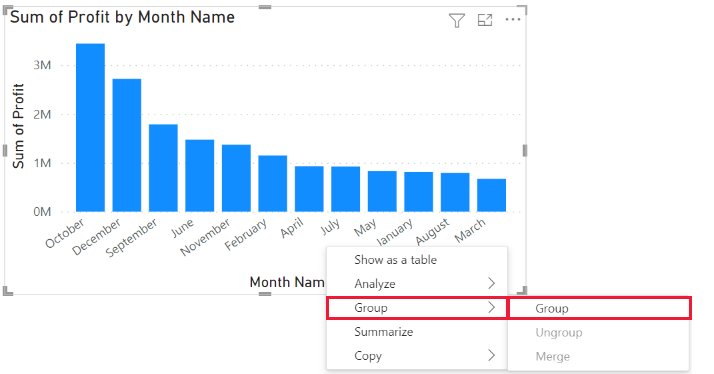Select the April bar
This screenshot has height=374, width=714.
[309, 189]
